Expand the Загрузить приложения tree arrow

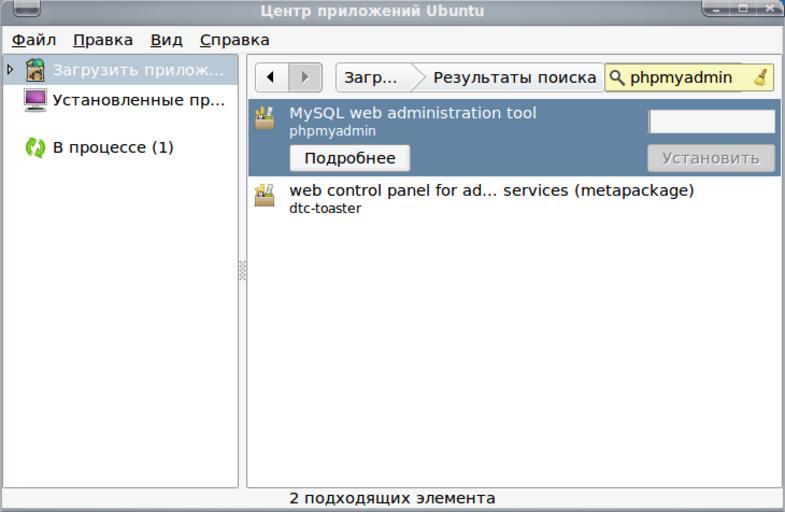11,70
